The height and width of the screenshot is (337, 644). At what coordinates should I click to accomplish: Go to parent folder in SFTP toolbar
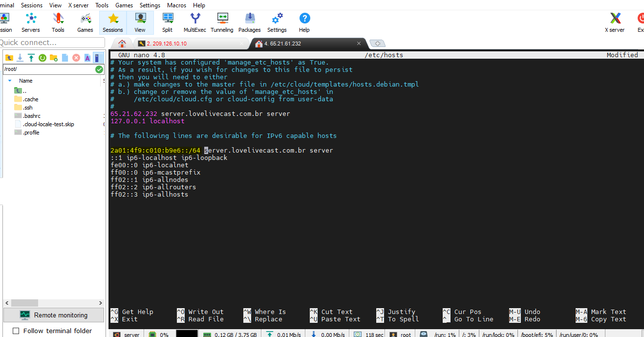9,58
